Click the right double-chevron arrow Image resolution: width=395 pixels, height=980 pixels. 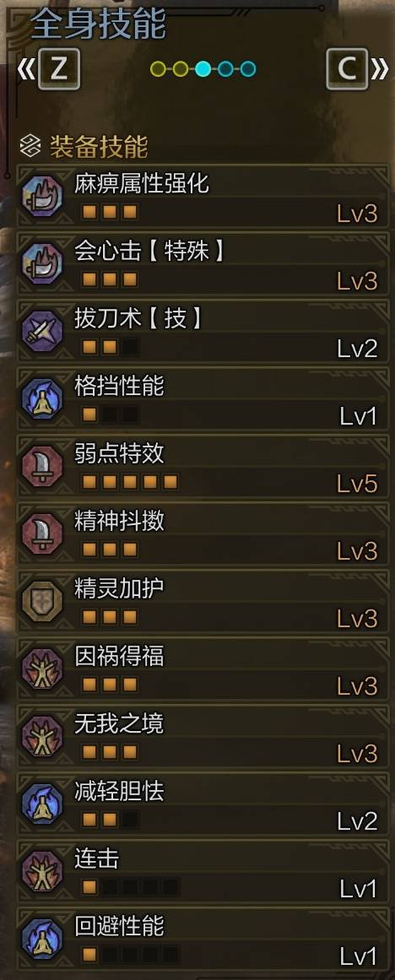[380, 69]
